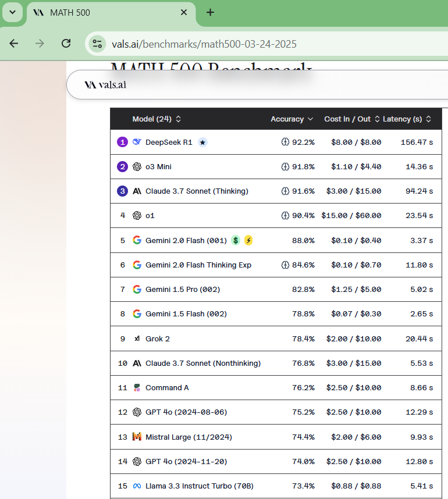This screenshot has height=499, width=448.
Task: Click the xAI logo beside Grok 2
Action: [x=137, y=338]
